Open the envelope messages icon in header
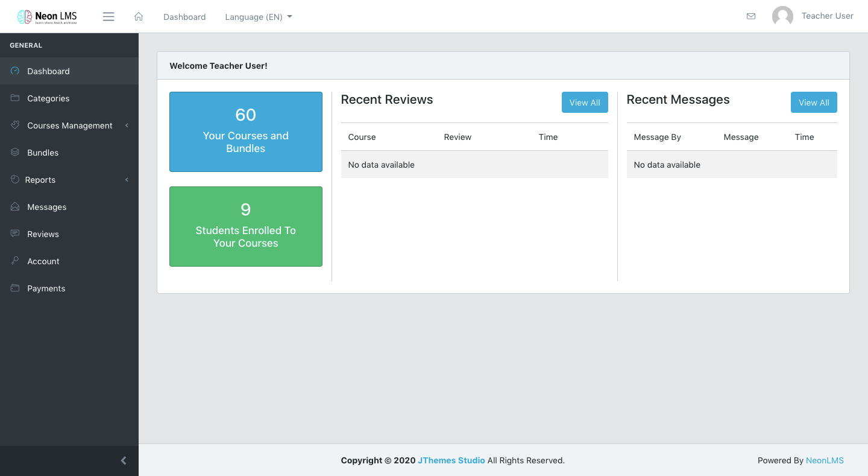Viewport: 868px width, 476px height. point(751,16)
